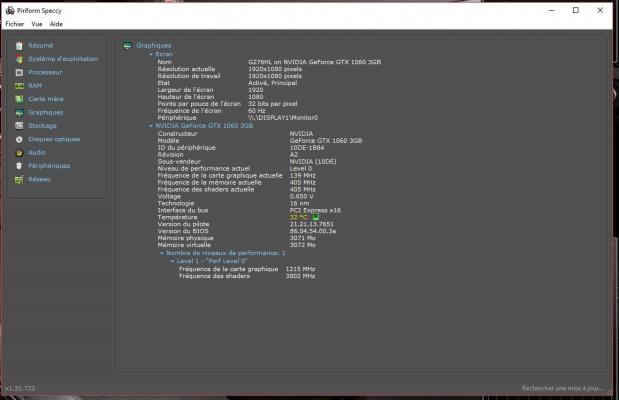Screen dimensions: 619x400
Task: Click the Résolution de travail row label
Action: pos(189,76)
